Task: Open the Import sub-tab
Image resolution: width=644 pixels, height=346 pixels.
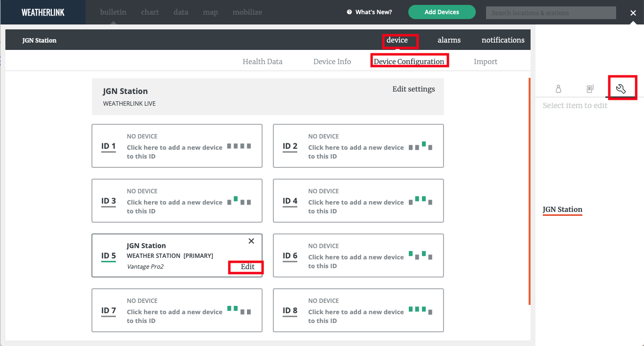Action: pyautogui.click(x=486, y=62)
